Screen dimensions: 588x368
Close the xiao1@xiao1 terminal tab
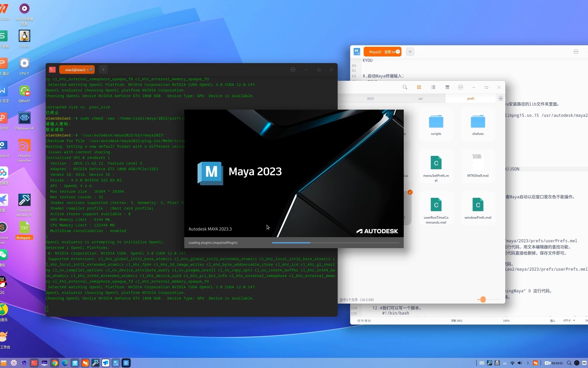91,70
